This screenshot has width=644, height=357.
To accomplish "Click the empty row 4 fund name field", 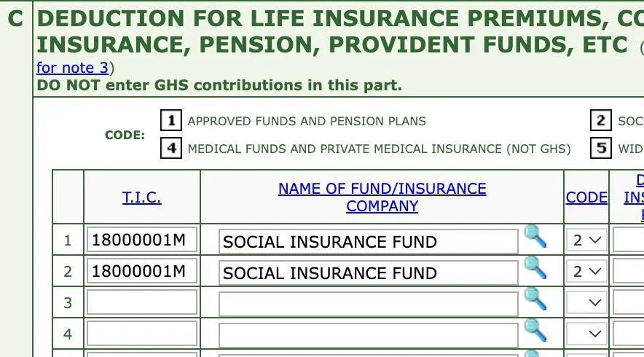I will tap(368, 334).
